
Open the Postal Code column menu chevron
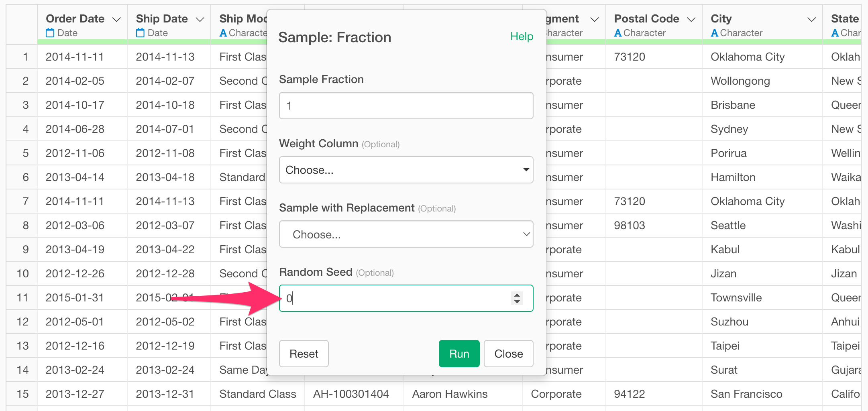click(691, 19)
